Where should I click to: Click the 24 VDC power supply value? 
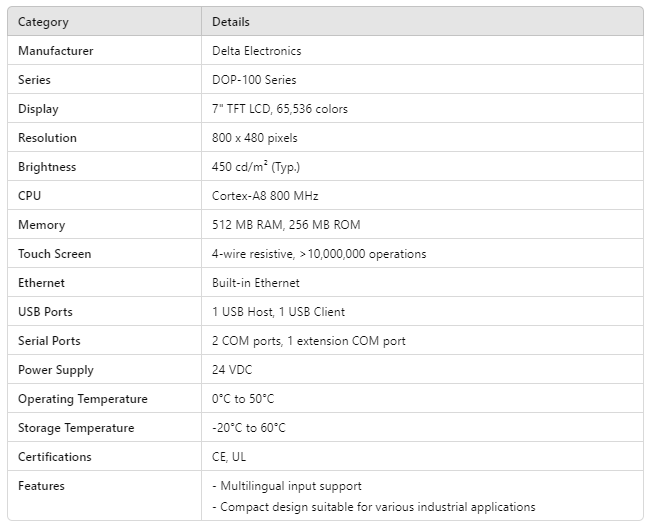tap(232, 370)
